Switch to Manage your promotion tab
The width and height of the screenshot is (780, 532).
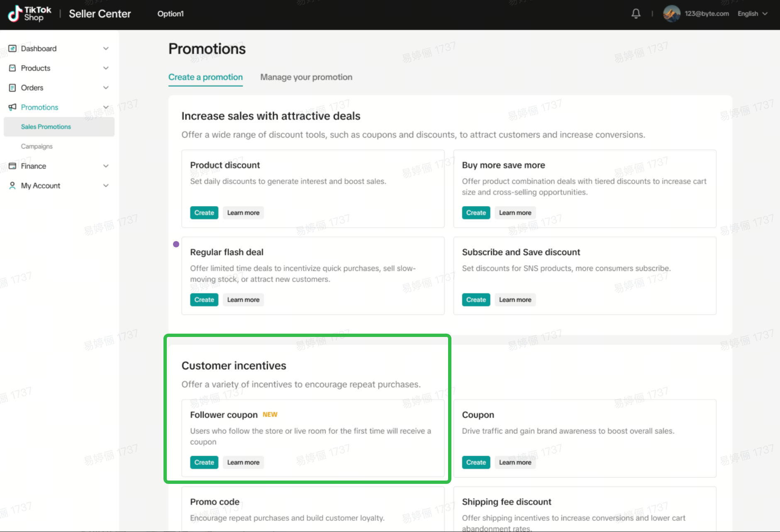pyautogui.click(x=306, y=77)
